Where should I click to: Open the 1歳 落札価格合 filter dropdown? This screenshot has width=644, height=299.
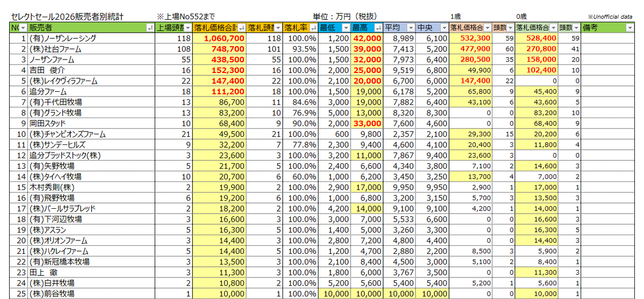(487, 27)
